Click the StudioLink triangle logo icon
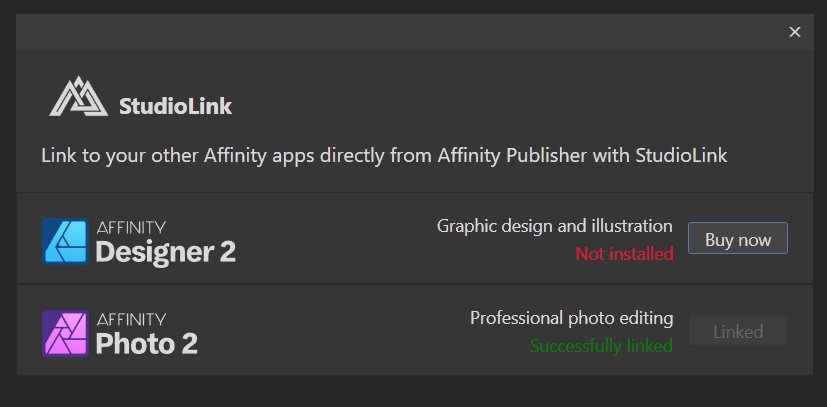Screen dimensions: 827x407 tap(79, 96)
